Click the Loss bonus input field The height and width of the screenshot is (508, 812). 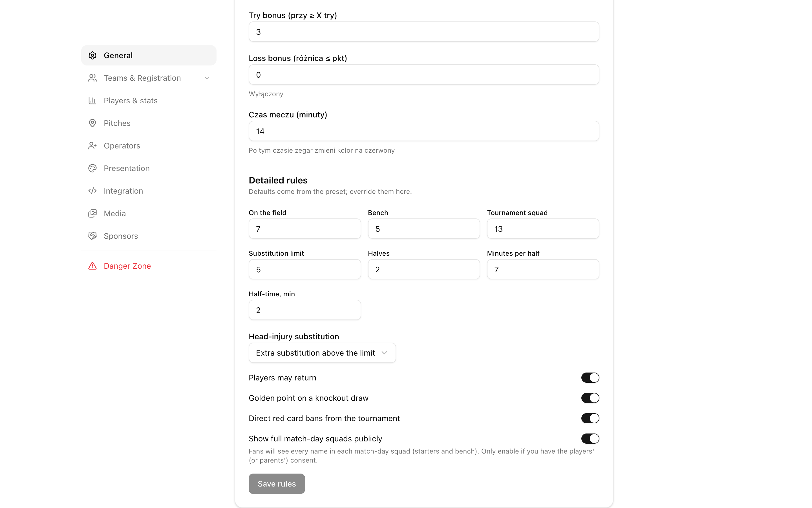pos(424,75)
